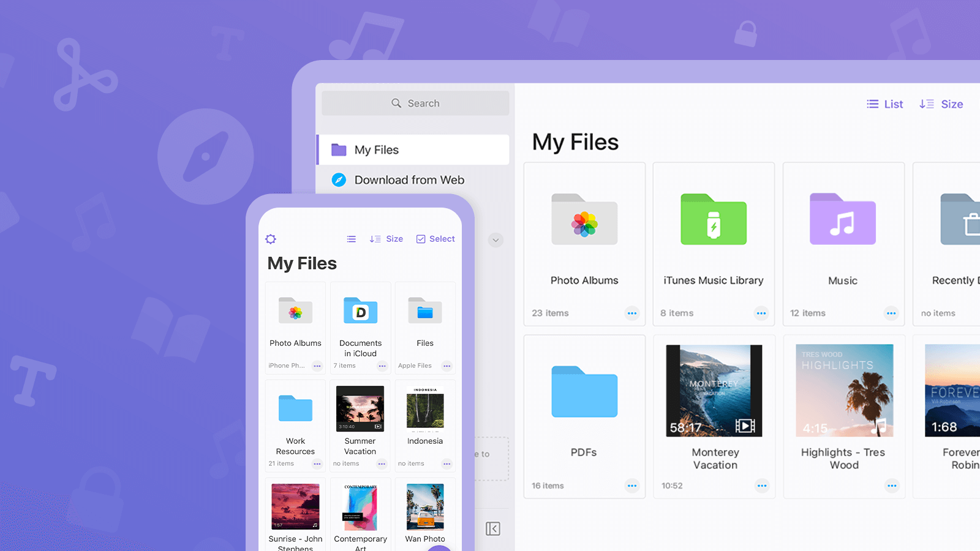
Task: Tap Select on phone toolbar
Action: [435, 239]
